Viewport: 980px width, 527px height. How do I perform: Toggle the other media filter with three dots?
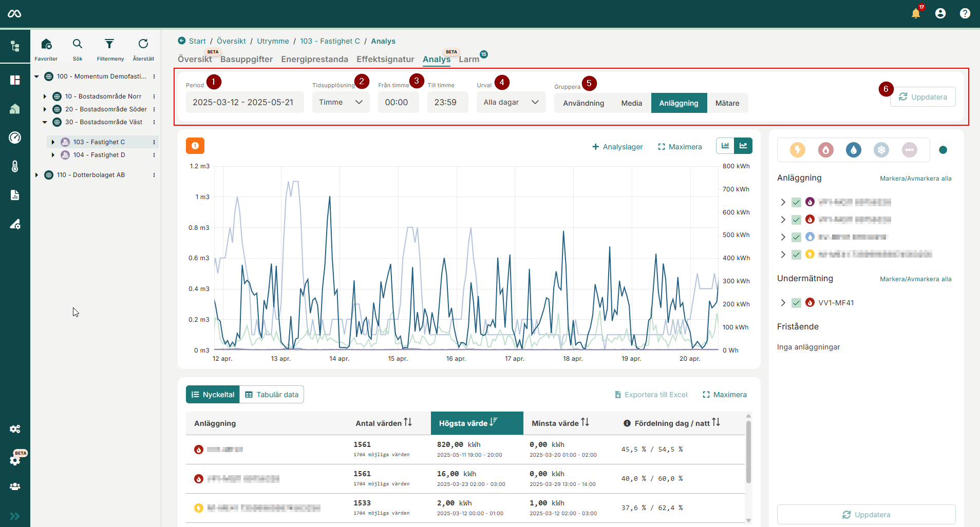(x=910, y=150)
